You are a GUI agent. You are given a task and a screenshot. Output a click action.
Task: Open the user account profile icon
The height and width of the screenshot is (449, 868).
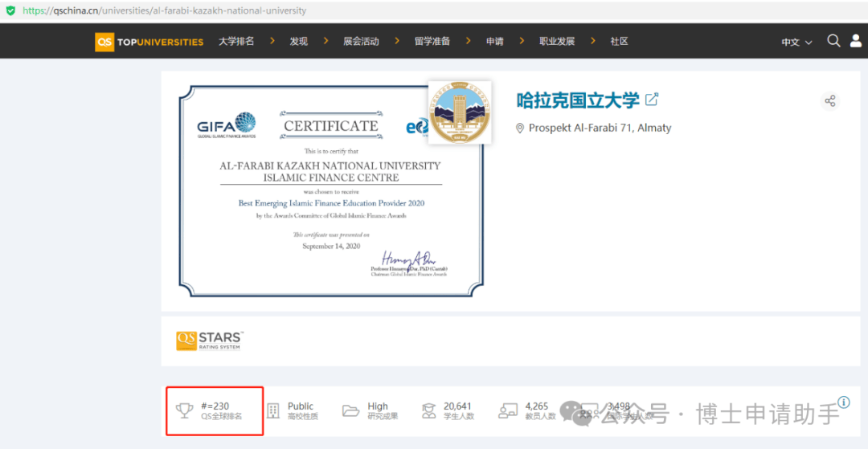point(856,41)
